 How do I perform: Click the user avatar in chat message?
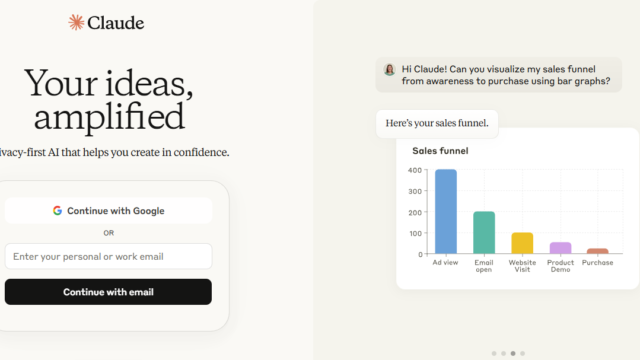point(389,69)
